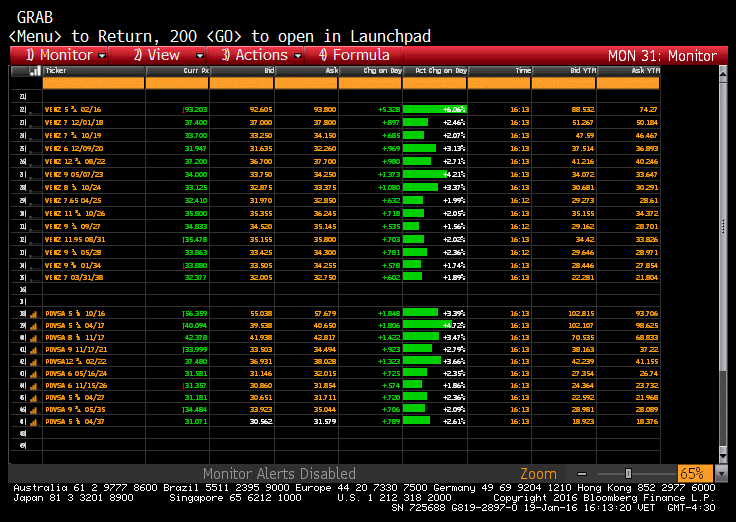Click the chart icon in the table header corner

(35, 71)
